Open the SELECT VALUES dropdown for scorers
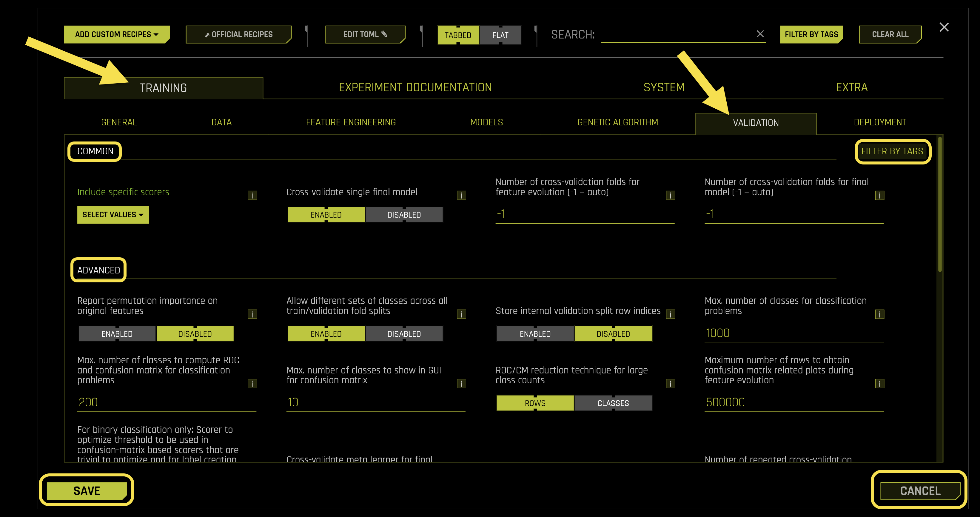 point(113,215)
